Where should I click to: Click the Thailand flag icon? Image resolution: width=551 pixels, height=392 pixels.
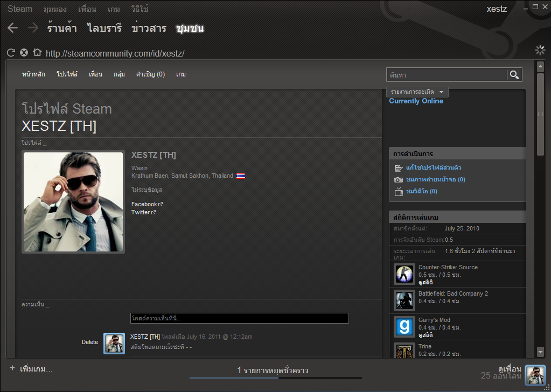point(241,176)
